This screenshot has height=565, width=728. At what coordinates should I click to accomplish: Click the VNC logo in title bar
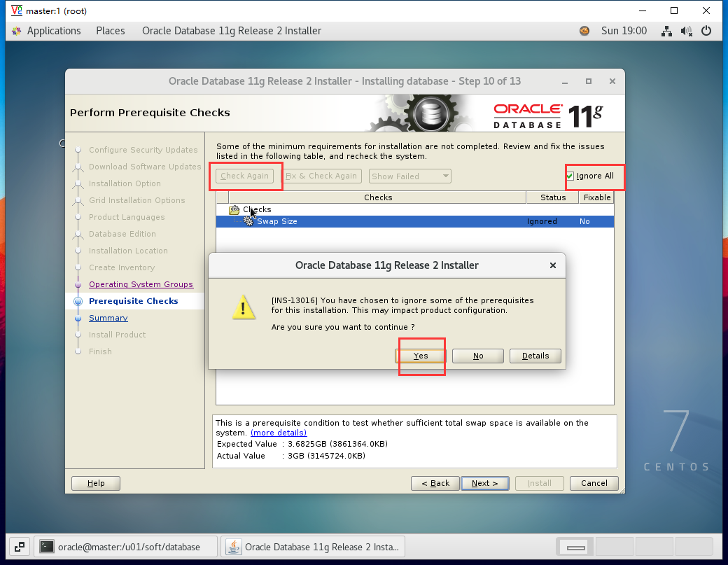pyautogui.click(x=16, y=11)
